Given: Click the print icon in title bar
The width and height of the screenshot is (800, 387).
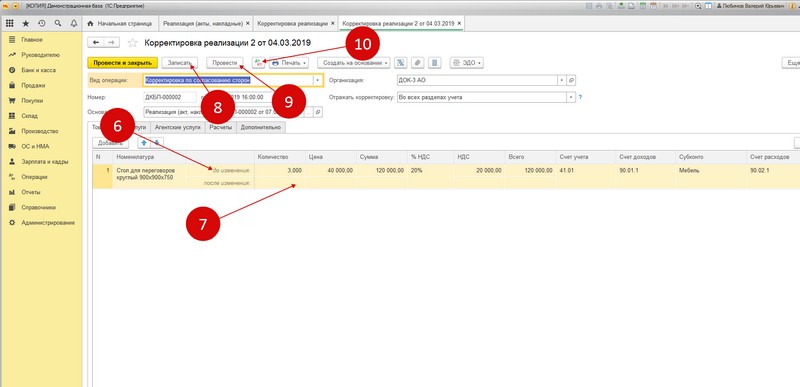Looking at the screenshot, I should coord(599,6).
